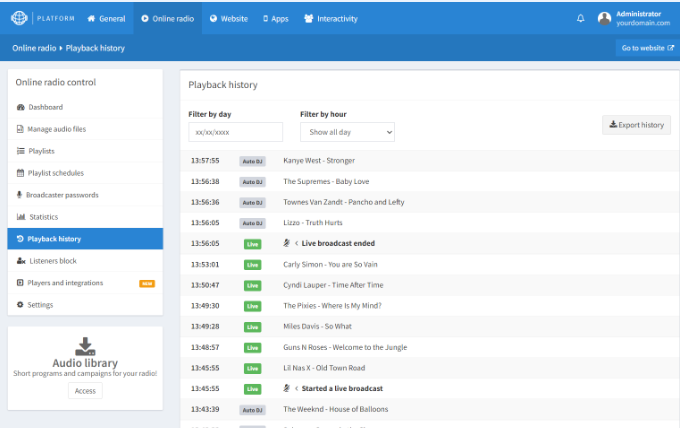Click the Playlist schedules calendar icon
Viewport: 680px width, 428px height.
click(x=20, y=173)
